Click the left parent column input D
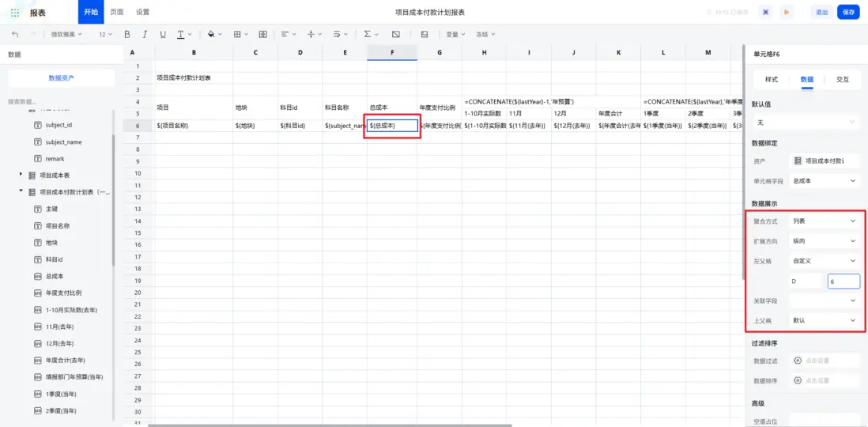This screenshot has width=868, height=427. (x=806, y=282)
